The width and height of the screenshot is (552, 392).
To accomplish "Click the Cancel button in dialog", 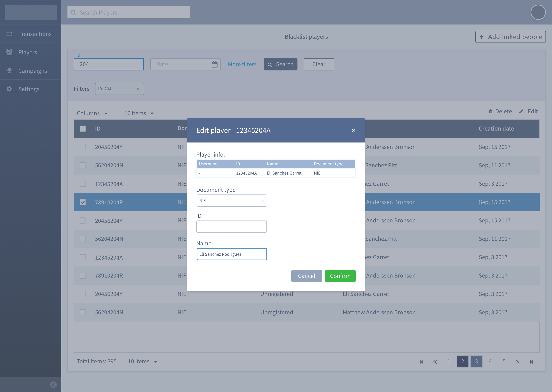I will point(306,276).
